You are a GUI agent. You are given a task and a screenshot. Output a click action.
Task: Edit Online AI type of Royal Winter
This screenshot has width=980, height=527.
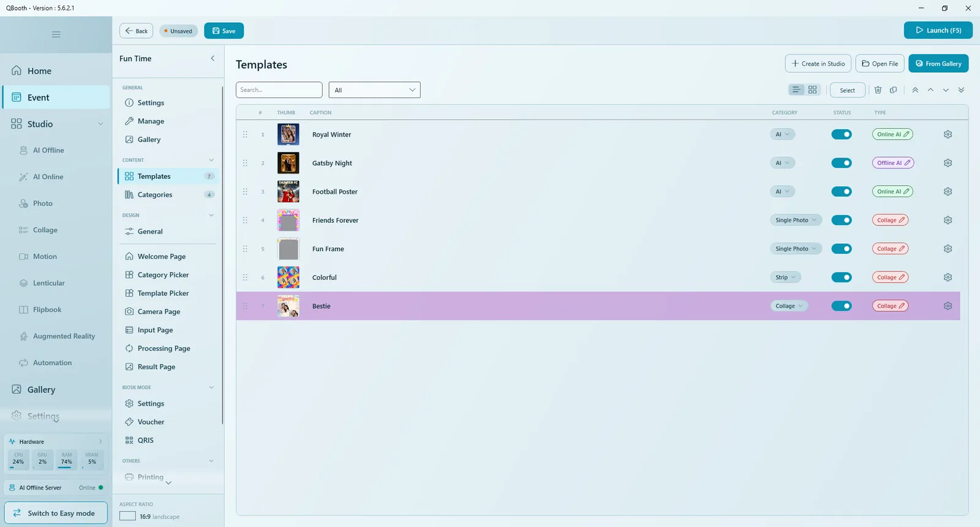(x=892, y=134)
